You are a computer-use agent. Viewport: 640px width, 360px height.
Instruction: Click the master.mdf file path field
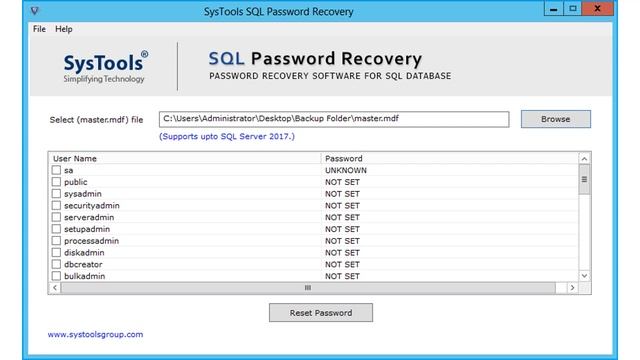(334, 119)
